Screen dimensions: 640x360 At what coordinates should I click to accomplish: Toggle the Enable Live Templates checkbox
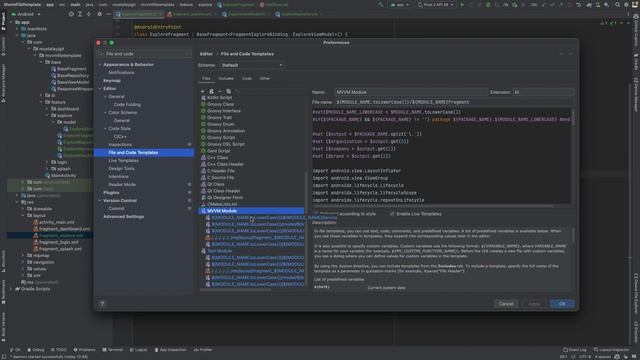[x=392, y=214]
